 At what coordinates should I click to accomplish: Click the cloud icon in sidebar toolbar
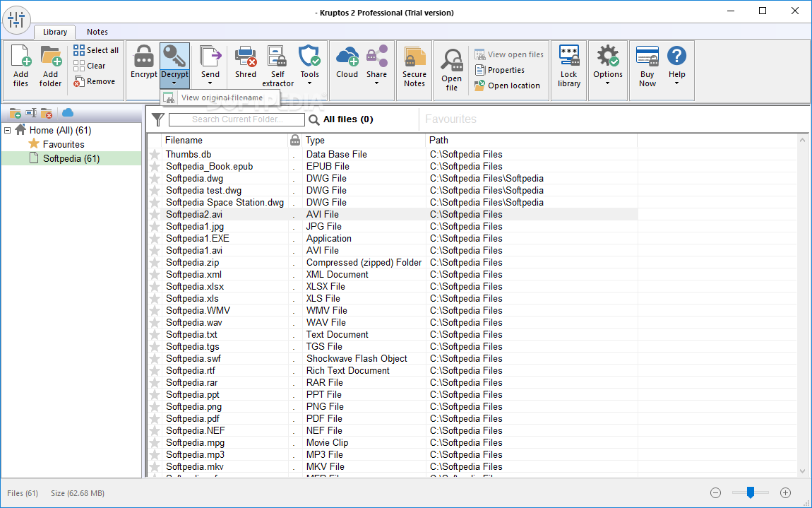click(68, 112)
